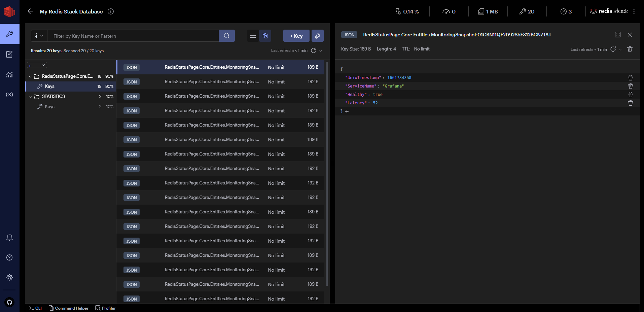Open the Browser page from the sidebar
This screenshot has width=644, height=312.
pyautogui.click(x=9, y=34)
